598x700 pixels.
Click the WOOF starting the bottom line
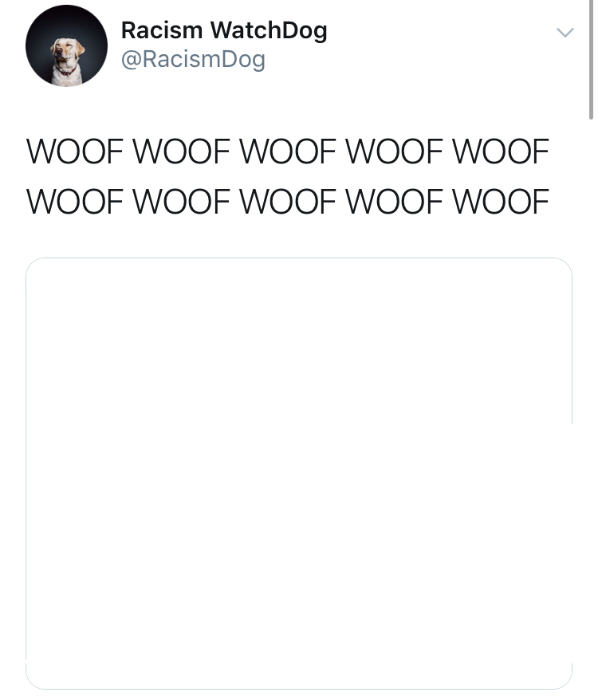click(x=75, y=202)
